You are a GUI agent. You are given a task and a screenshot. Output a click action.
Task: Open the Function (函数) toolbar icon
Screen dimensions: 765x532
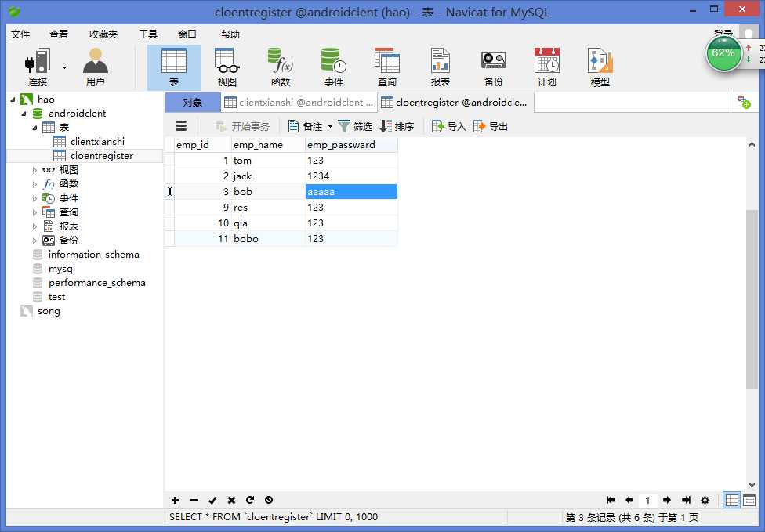281,67
